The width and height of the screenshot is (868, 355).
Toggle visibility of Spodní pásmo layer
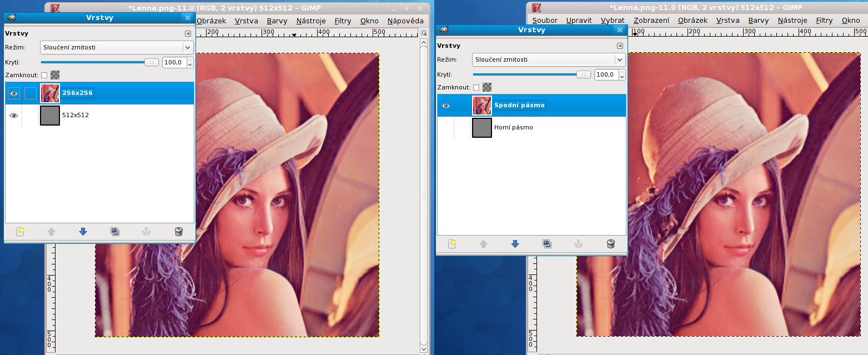tap(446, 106)
